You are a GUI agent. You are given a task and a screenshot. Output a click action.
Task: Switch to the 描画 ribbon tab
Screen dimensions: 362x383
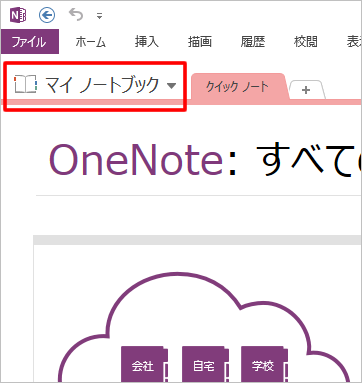pos(199,42)
